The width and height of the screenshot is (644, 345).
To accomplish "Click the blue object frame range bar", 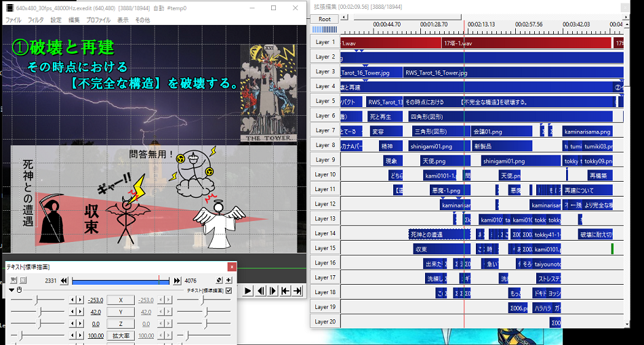I will (121, 281).
